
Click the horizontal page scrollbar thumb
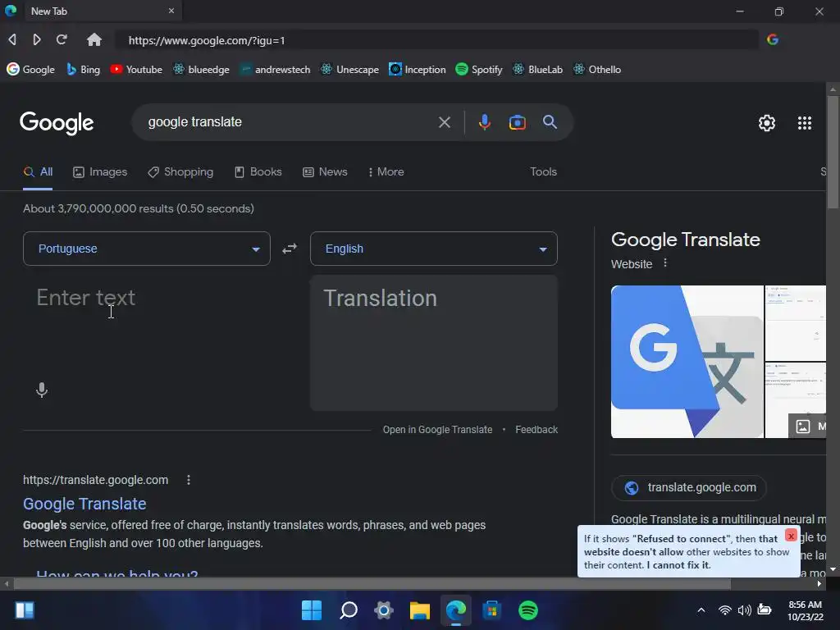[x=372, y=584]
